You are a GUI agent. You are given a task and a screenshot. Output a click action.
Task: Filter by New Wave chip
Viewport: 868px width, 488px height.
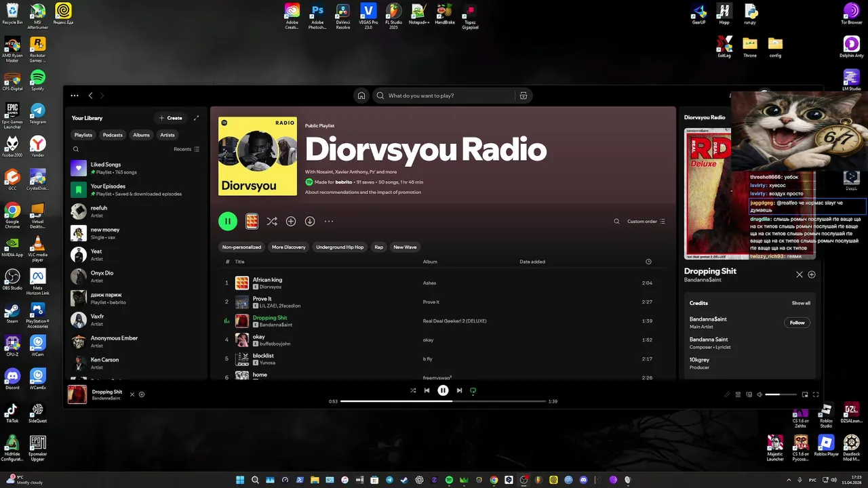click(x=405, y=247)
